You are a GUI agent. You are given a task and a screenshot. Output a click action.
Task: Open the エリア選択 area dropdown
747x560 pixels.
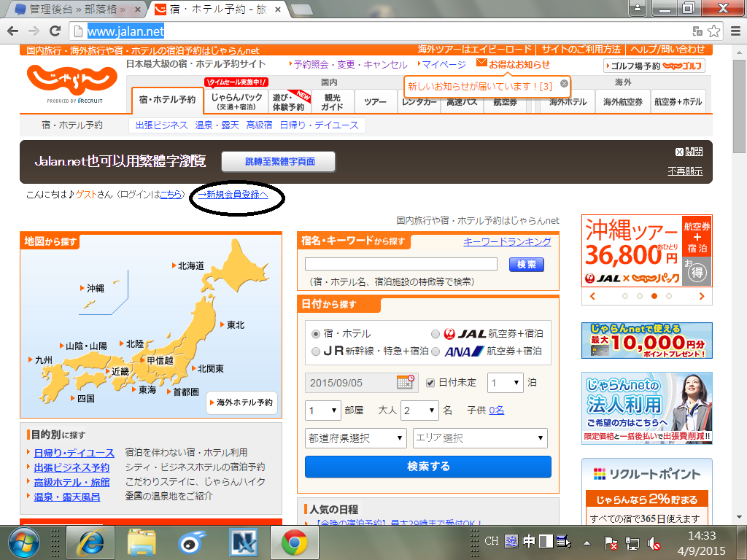coord(480,438)
